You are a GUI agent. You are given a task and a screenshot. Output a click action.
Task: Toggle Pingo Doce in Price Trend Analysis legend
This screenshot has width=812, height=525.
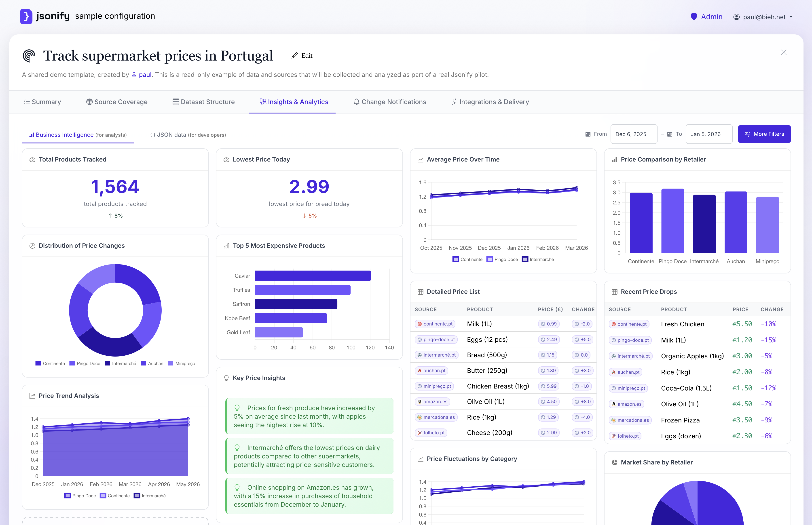[80, 496]
